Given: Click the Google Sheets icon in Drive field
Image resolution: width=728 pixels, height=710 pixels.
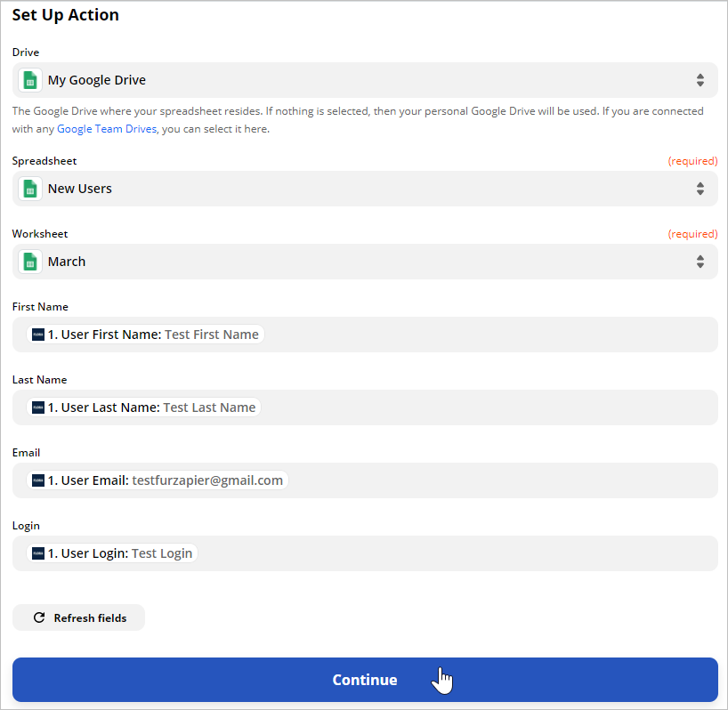Looking at the screenshot, I should point(30,80).
